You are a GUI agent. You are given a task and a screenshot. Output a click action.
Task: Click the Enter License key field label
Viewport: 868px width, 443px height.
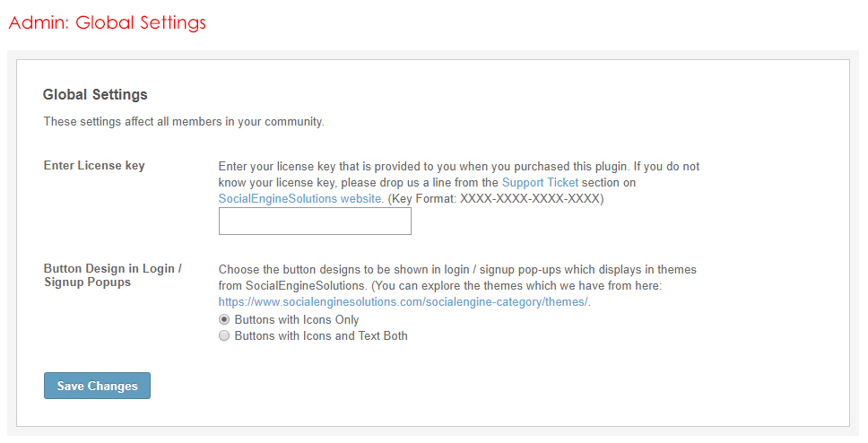[94, 166]
